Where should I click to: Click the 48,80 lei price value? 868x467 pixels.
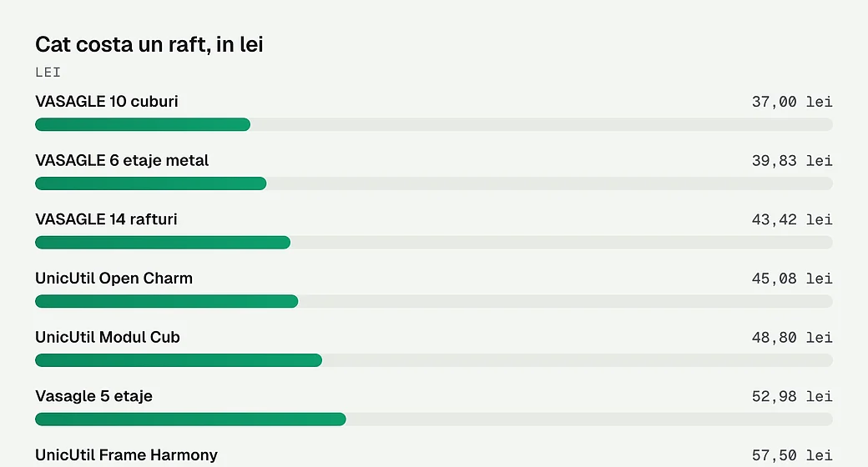[792, 338]
